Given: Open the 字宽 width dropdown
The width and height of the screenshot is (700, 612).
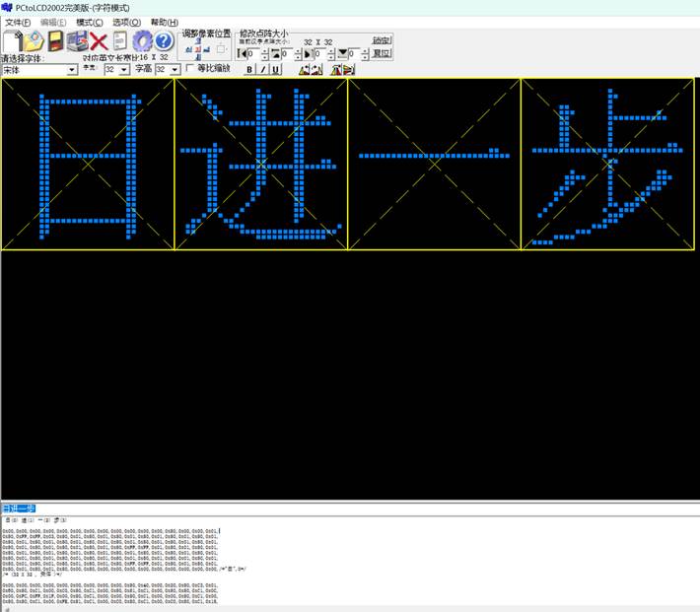Looking at the screenshot, I should pyautogui.click(x=123, y=70).
